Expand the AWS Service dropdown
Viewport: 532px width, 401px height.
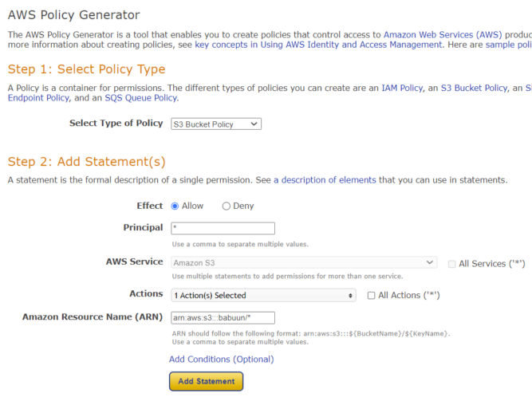304,262
